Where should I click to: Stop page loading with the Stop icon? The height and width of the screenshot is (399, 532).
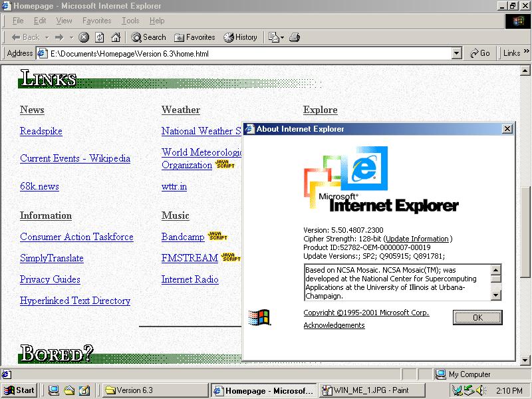[x=84, y=37]
